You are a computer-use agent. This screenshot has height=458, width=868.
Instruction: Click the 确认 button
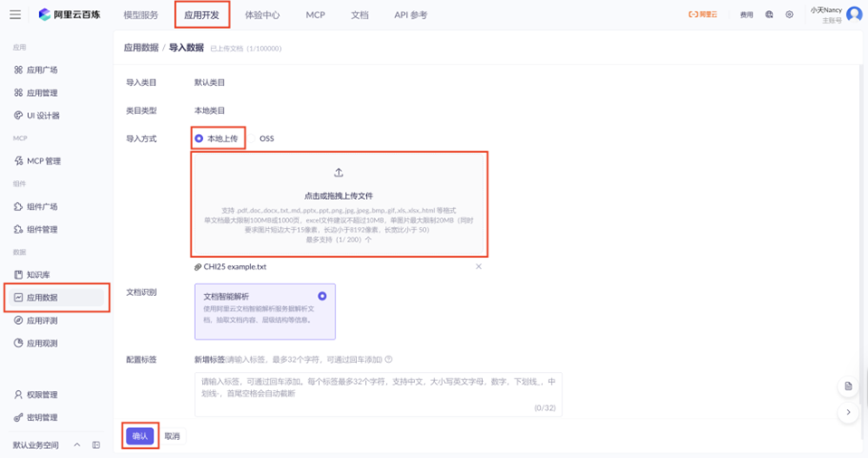point(140,436)
